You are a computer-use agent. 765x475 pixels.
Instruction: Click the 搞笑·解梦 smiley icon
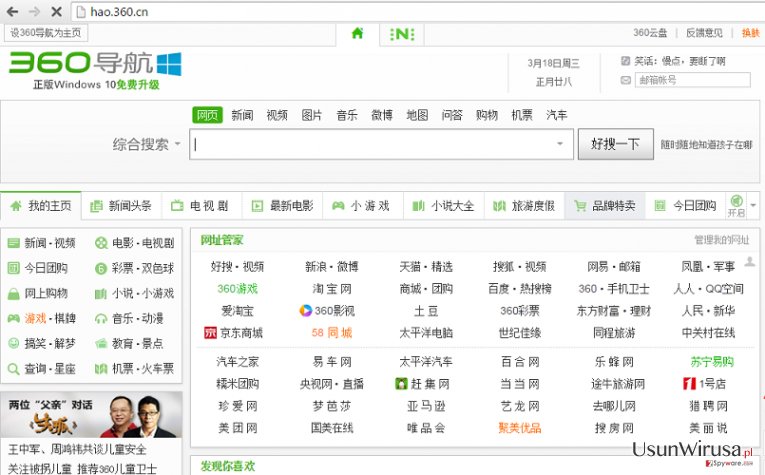[x=14, y=343]
